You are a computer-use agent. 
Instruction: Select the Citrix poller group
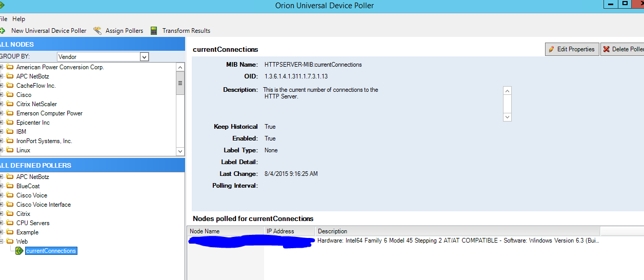(x=23, y=214)
